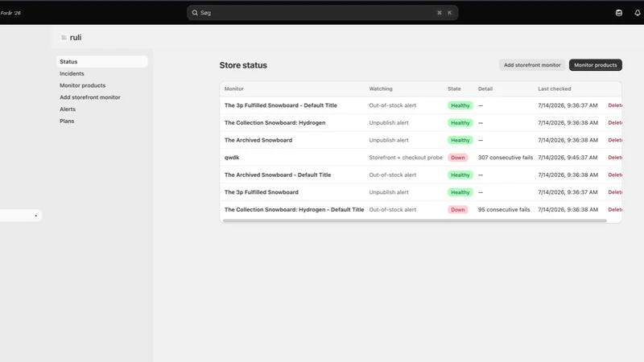644x362 pixels.
Task: Click the Store status heading
Action: [x=243, y=65]
